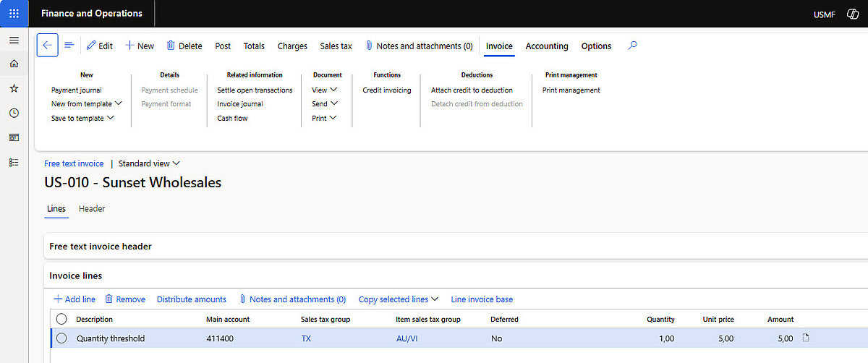Screen dimensions: 868x363
Task: Toggle the action pane lines icon
Action: (69, 46)
